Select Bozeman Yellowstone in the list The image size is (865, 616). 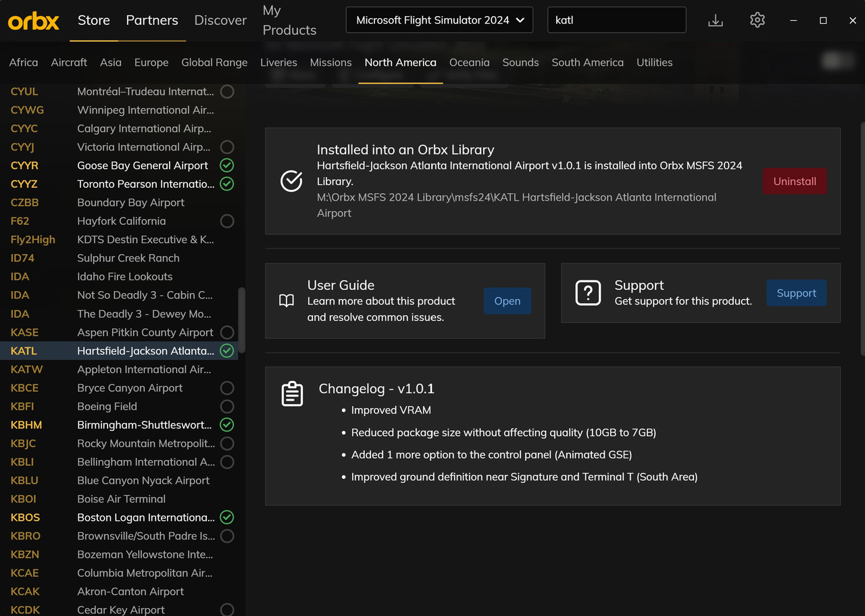click(118, 555)
